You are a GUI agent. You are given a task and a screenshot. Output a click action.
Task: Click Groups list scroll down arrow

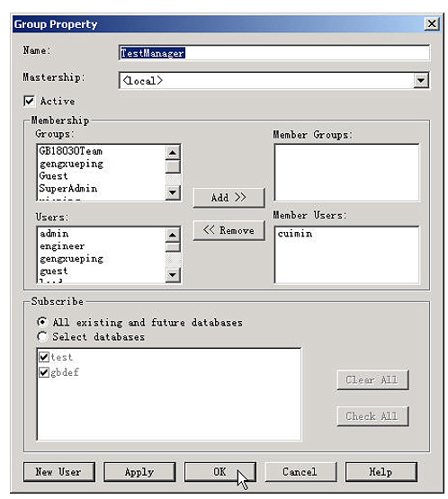(x=173, y=192)
